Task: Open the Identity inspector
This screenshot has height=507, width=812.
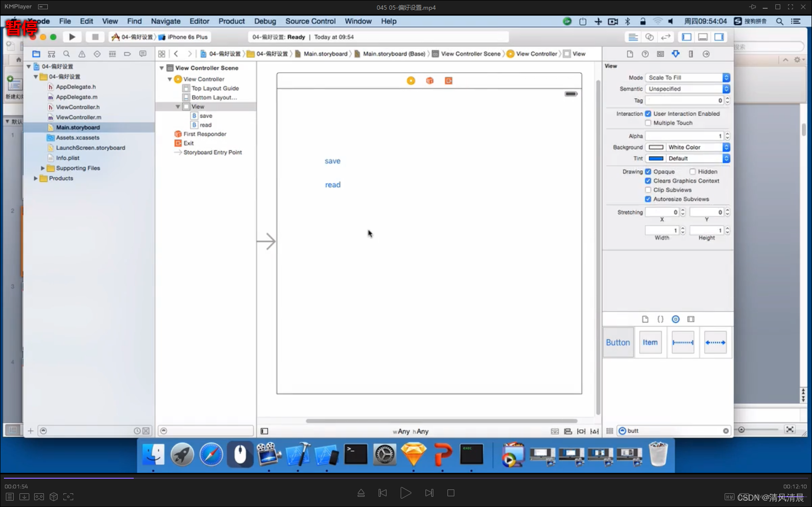Action: [x=660, y=54]
